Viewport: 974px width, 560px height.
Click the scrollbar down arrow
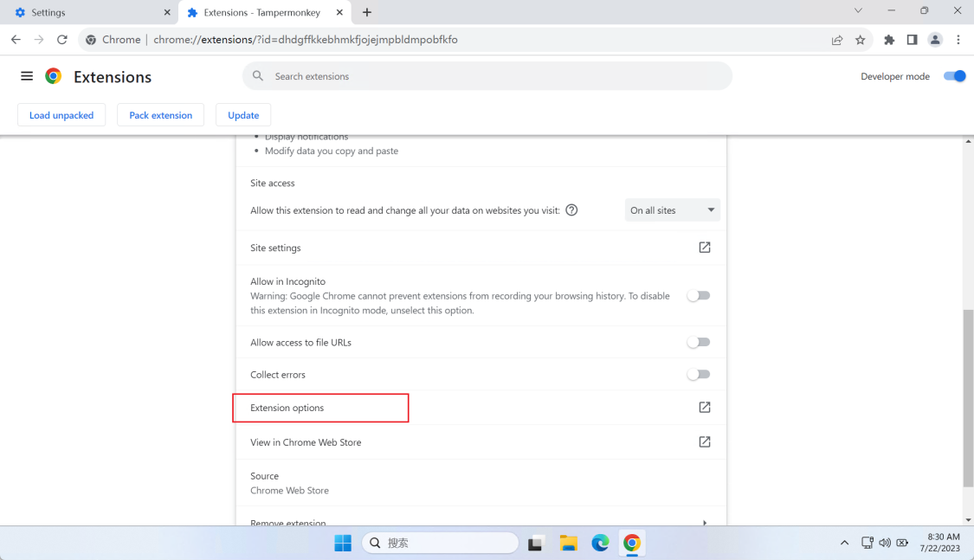pyautogui.click(x=969, y=520)
